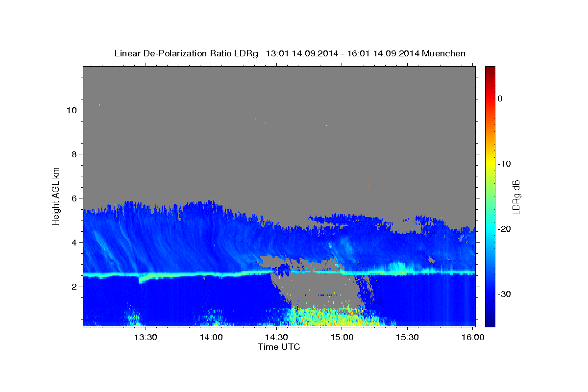Click the 'Height AGL km' axis label
588x392 pixels.
56,196
